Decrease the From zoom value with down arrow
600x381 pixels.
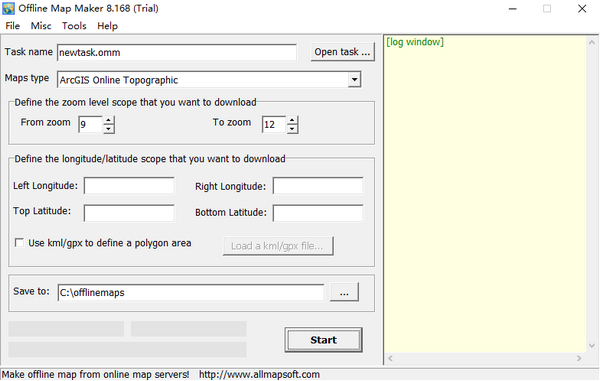[x=109, y=129]
